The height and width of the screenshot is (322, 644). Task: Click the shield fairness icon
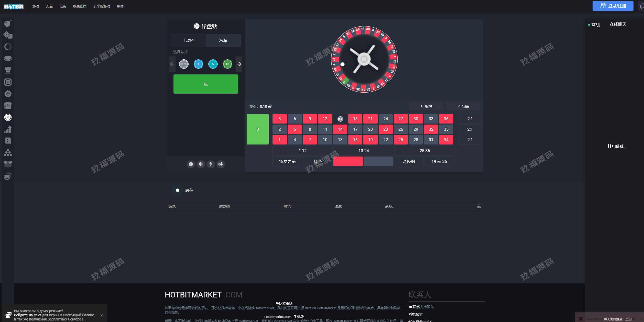201,164
